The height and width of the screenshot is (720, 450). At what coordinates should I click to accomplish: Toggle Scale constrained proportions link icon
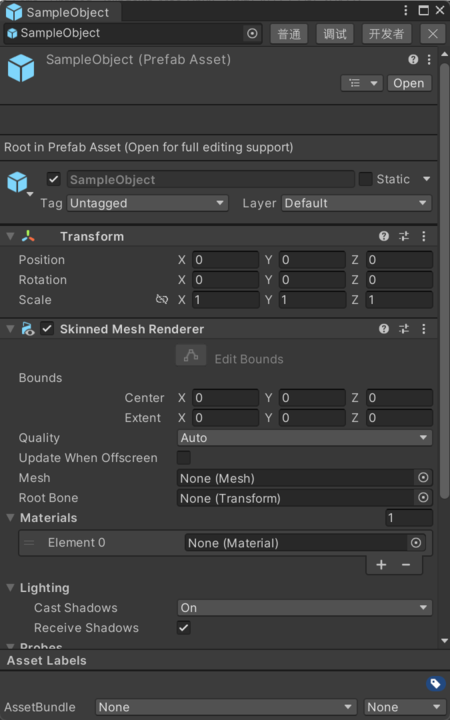click(162, 299)
